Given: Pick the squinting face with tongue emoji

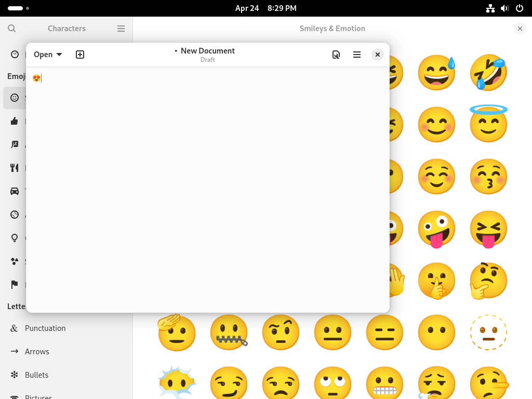Looking at the screenshot, I should [x=488, y=229].
